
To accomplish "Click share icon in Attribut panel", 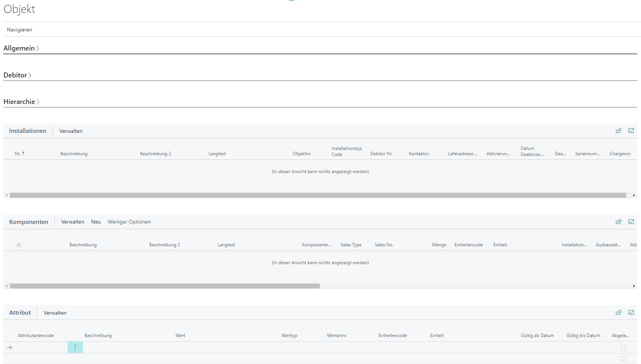I will click(x=619, y=312).
